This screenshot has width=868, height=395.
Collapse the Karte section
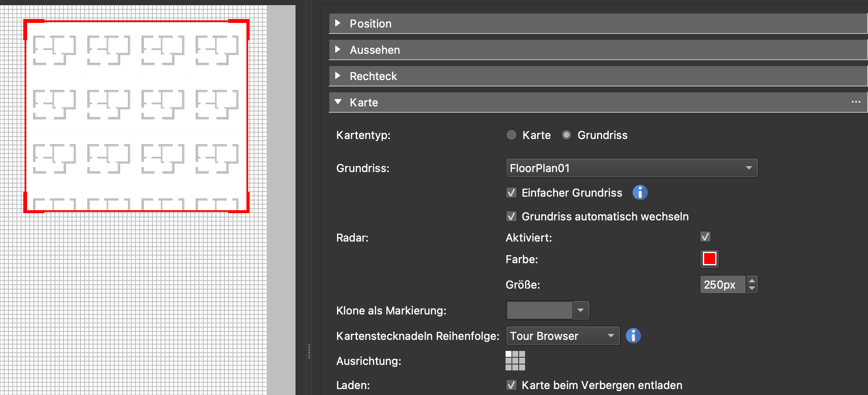tap(338, 102)
